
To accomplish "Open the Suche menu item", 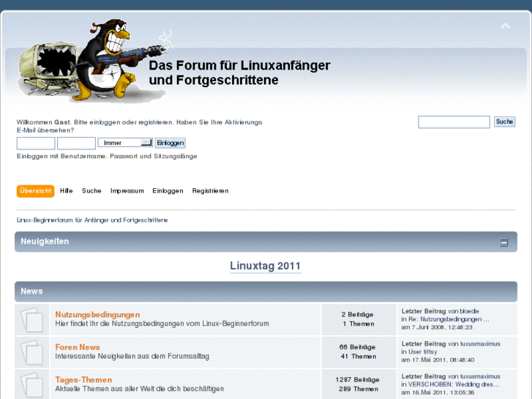I will 91,191.
